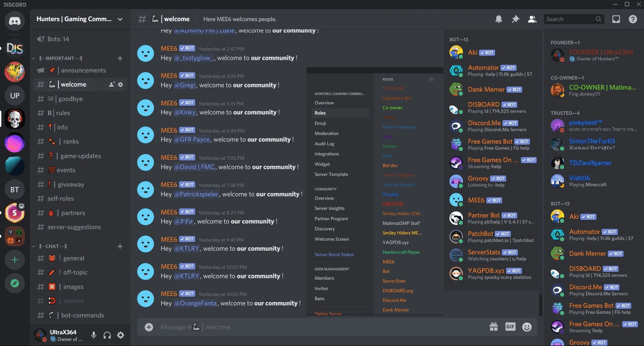The width and height of the screenshot is (644, 346).
Task: Open Discord help icon
Action: (x=633, y=19)
